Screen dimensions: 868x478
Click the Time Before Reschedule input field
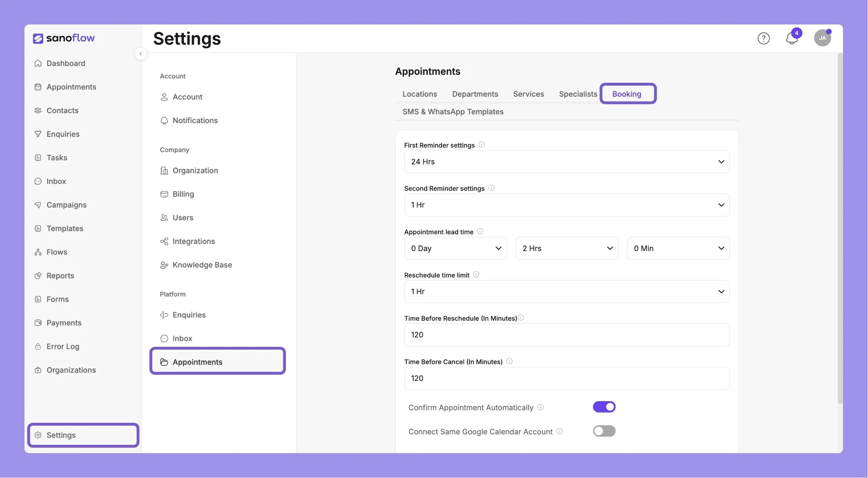[567, 335]
